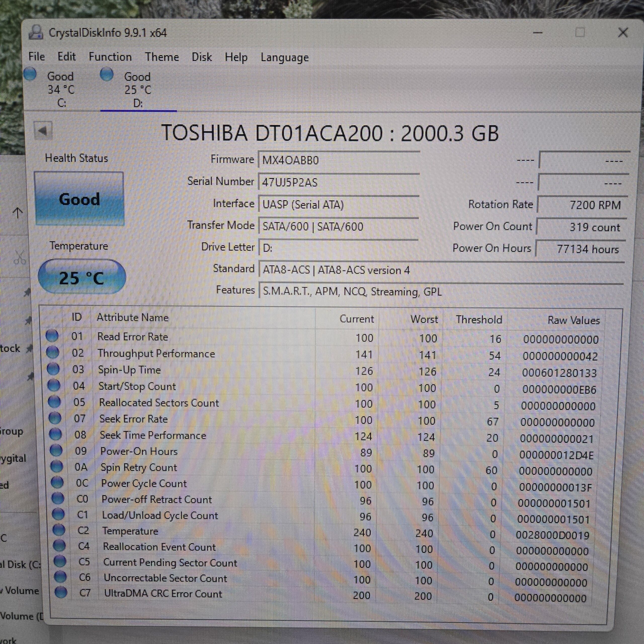Click raw value 0028000D0019 in Temperature row
This screenshot has width=644, height=644.
[x=553, y=535]
